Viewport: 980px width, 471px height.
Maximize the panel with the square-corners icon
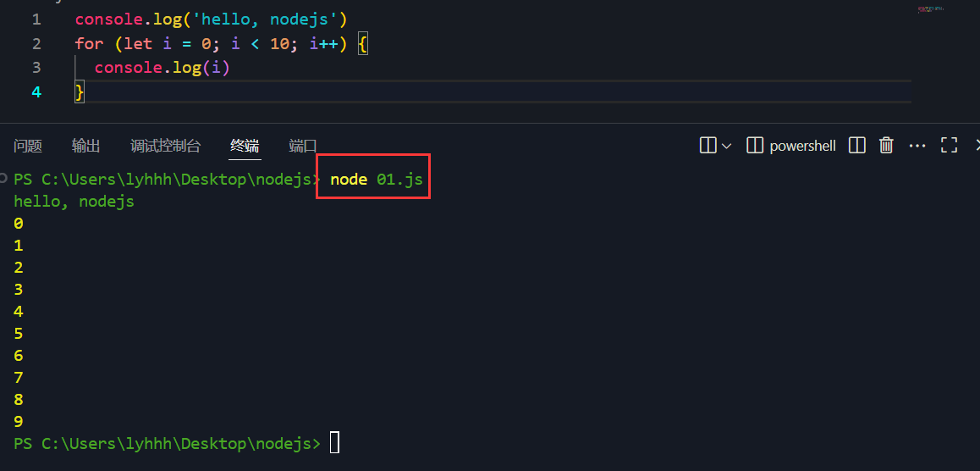pyautogui.click(x=949, y=146)
